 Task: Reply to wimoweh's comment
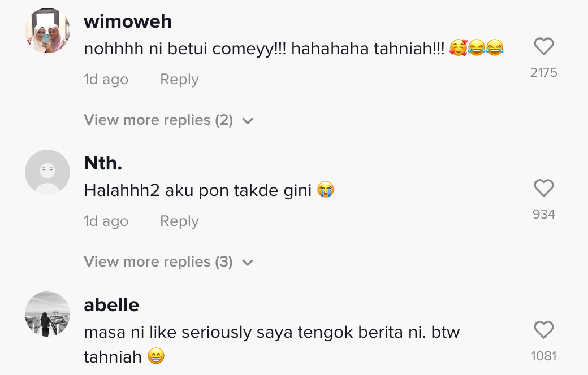[x=179, y=80]
